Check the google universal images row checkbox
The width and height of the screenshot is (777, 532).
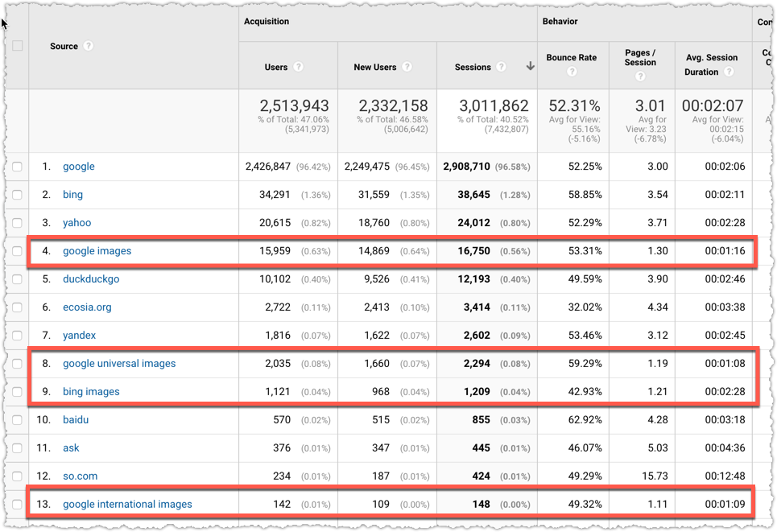tap(18, 364)
